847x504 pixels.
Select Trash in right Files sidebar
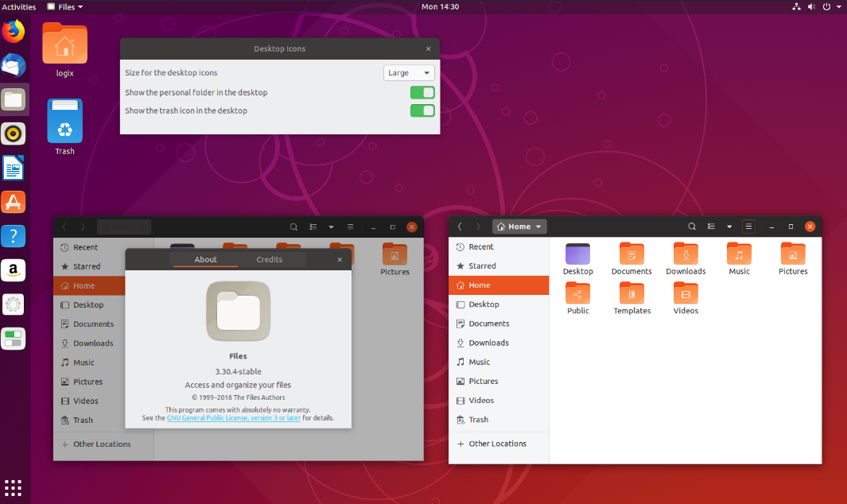coord(499,419)
